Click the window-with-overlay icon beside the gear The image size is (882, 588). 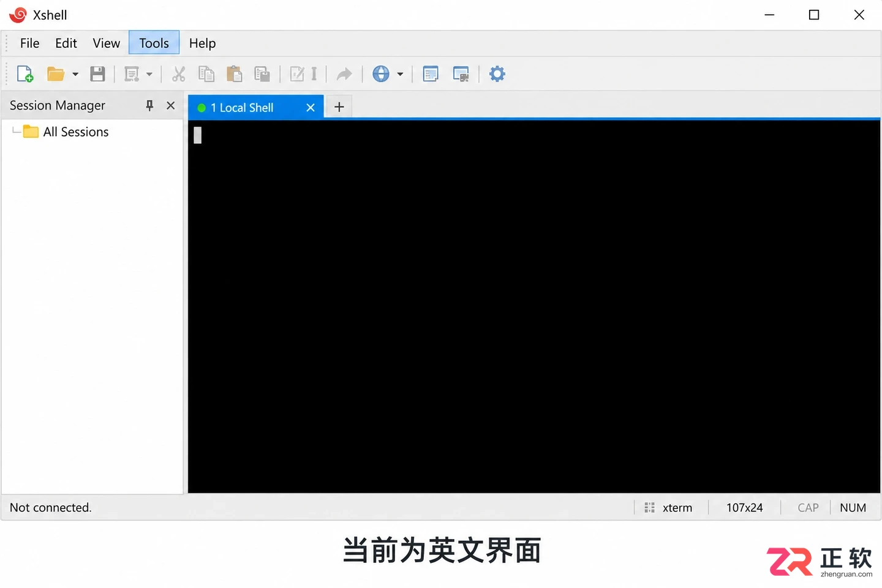point(461,74)
